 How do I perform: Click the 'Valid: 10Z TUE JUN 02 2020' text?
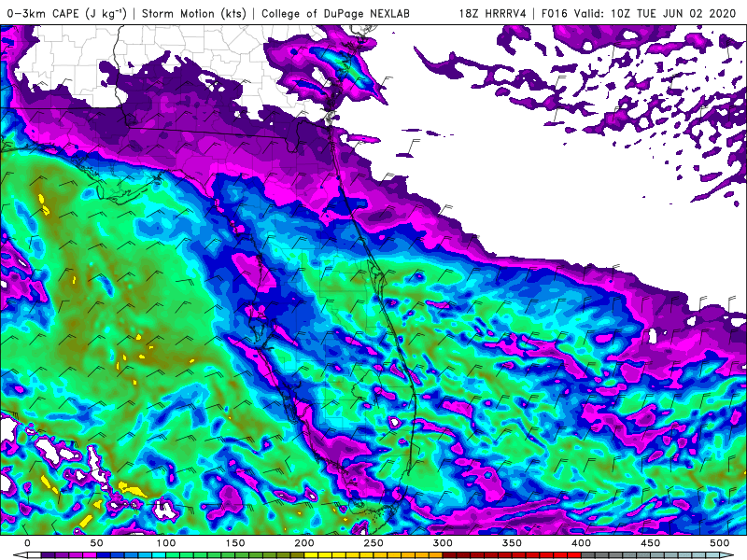click(x=655, y=13)
